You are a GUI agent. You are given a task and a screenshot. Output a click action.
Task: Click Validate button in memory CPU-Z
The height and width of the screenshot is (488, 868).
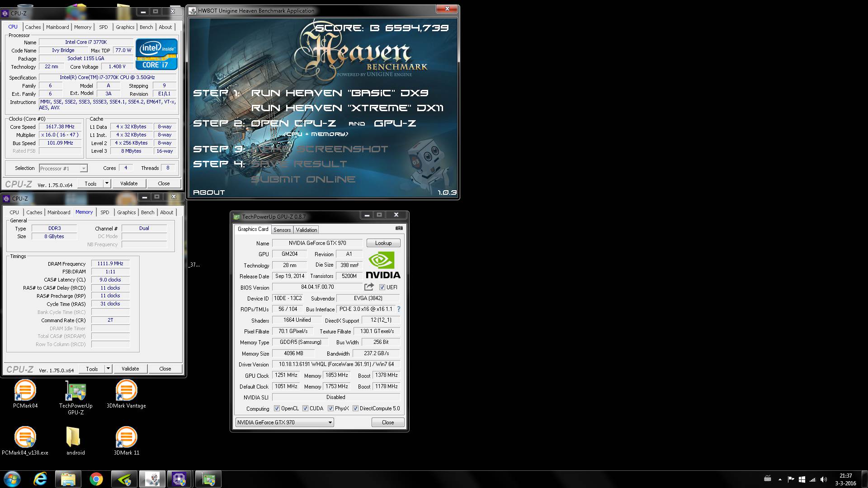tap(130, 369)
